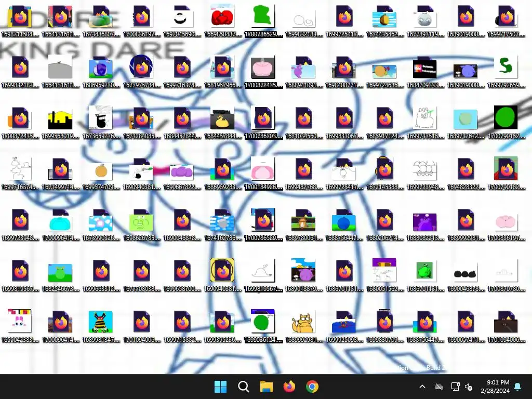Select Firefox file 1694828322...
The width and height of the screenshot is (532, 399).
465,174
